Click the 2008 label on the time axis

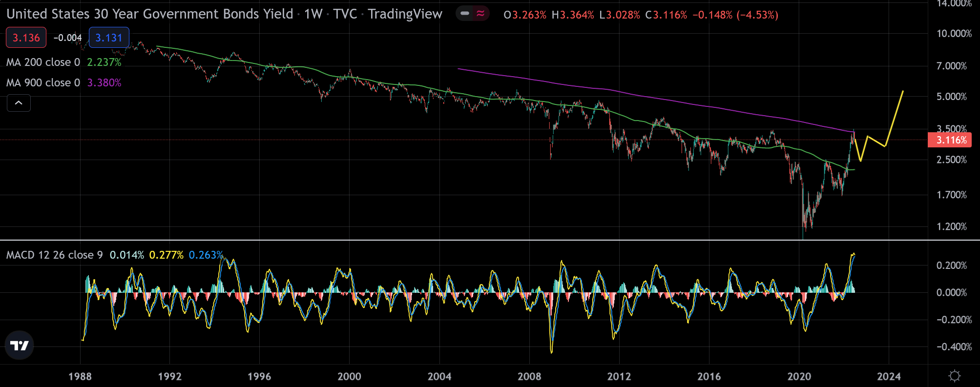tap(529, 376)
